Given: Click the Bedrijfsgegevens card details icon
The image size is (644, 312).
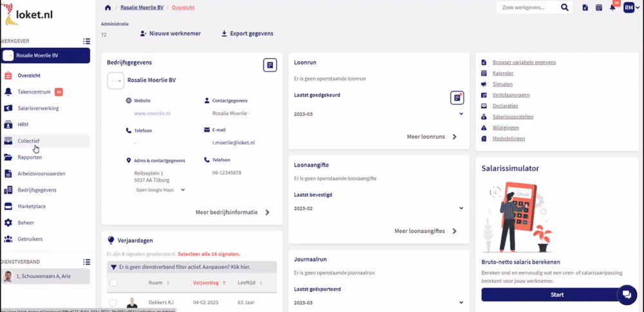Looking at the screenshot, I should [x=270, y=65].
